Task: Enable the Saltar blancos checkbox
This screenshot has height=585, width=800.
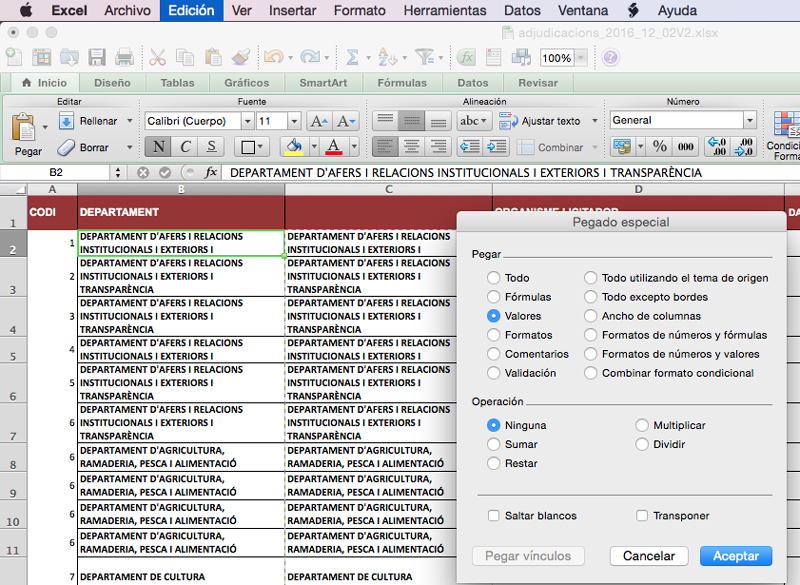Action: (x=493, y=516)
